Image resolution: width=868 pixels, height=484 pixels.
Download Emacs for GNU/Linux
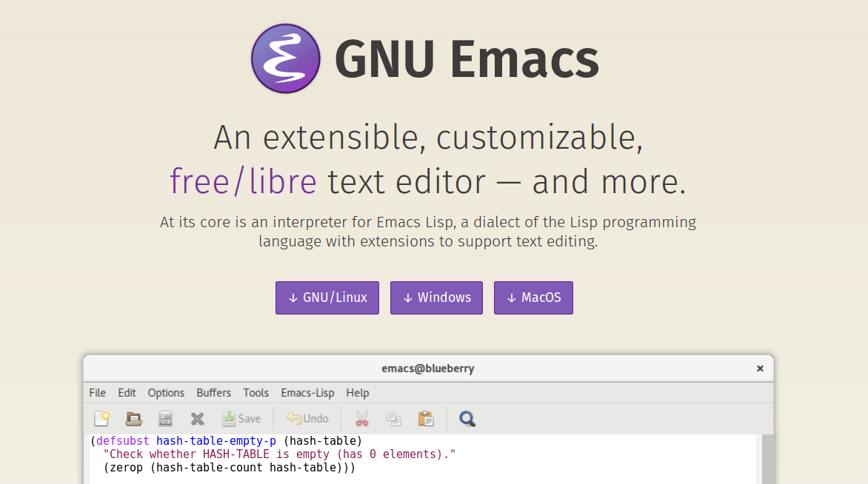point(327,298)
